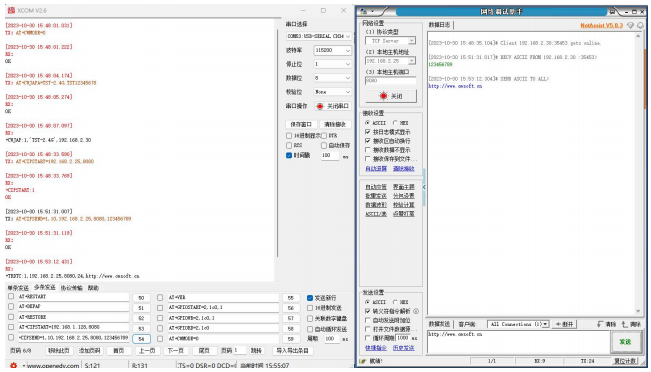The height and width of the screenshot is (372, 651).
Task: Click NetAssist log scrollbar up arrow
Action: 638,36
